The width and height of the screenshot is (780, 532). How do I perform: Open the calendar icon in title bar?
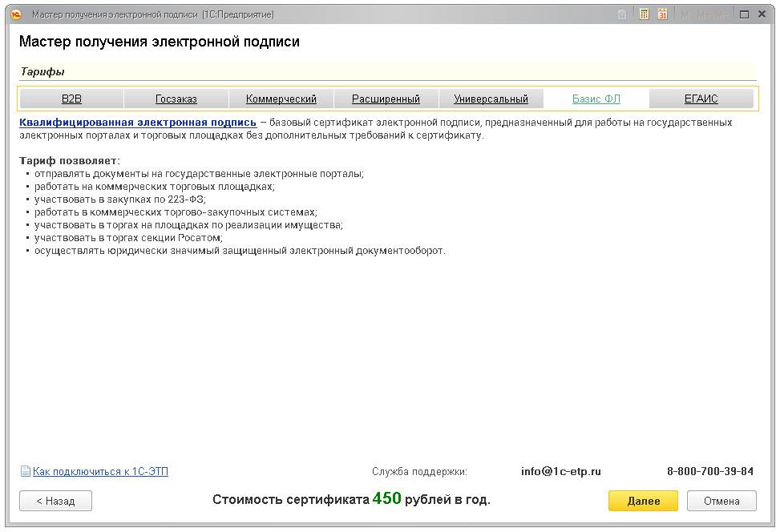662,14
